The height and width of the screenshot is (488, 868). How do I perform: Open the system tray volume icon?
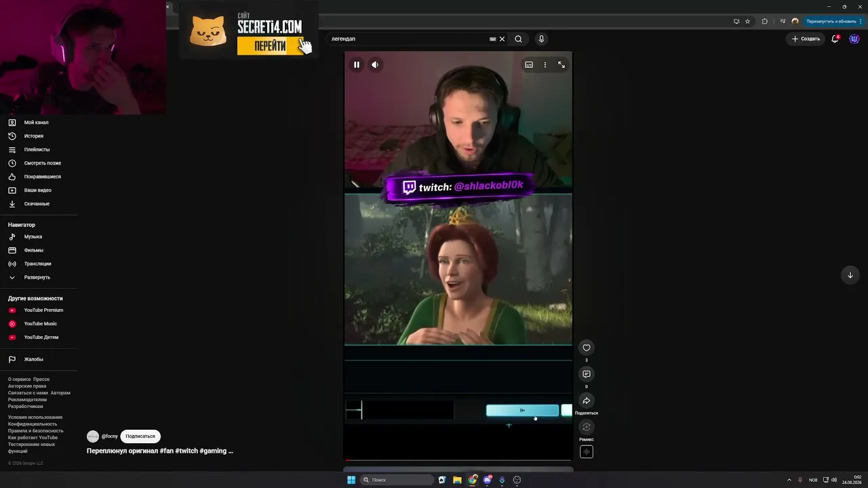point(833,480)
